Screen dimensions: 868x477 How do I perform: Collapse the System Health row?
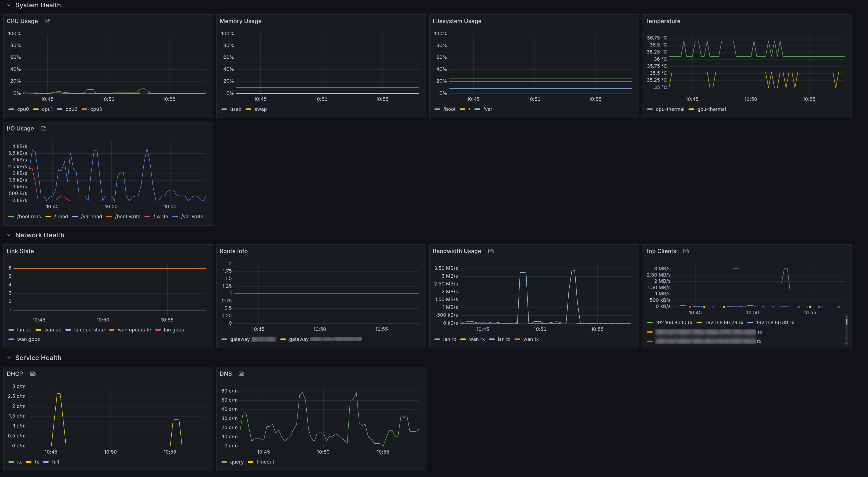pos(9,5)
